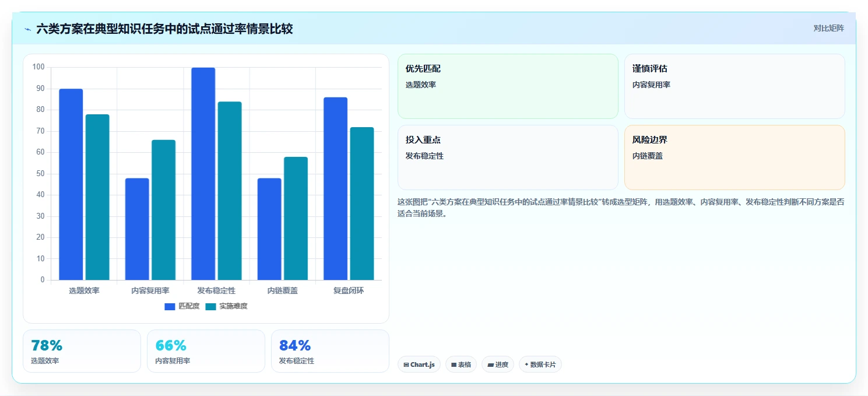This screenshot has height=396, width=868.
Task: Click the 0 y-axis tick label
Action: click(x=43, y=280)
